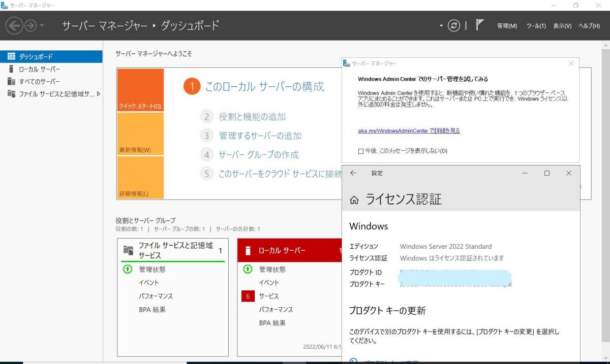Select the クイック スタート(Q) tile
This screenshot has height=364, width=610.
pos(140,90)
